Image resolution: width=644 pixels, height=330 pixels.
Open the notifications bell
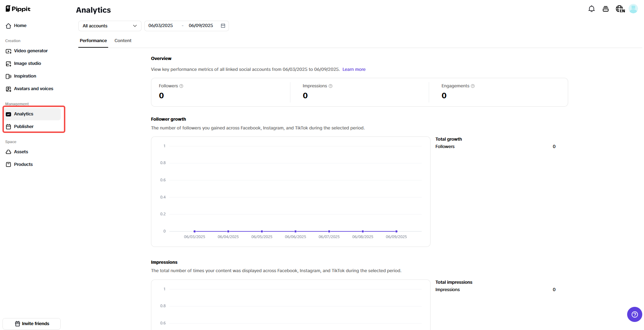(x=592, y=9)
